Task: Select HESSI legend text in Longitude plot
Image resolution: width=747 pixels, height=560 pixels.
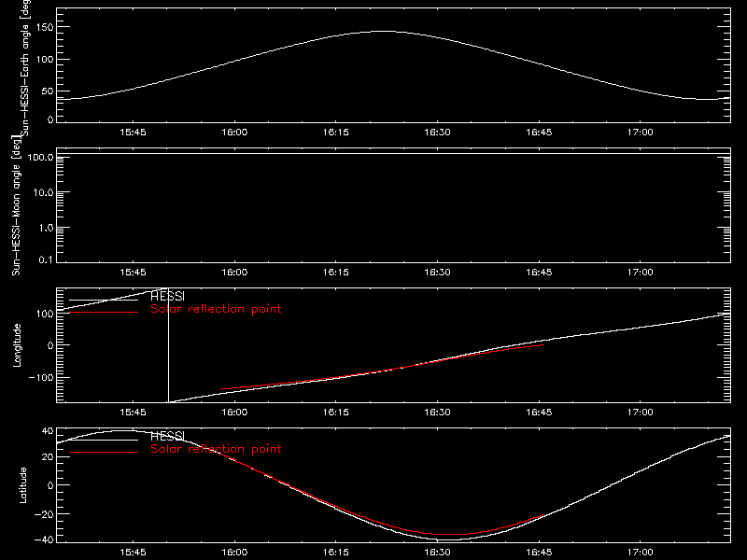Action: pyautogui.click(x=168, y=296)
